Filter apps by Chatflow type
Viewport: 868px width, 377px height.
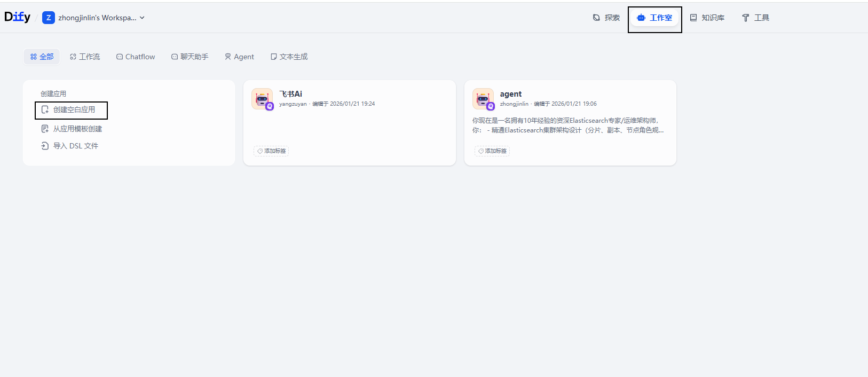(136, 57)
